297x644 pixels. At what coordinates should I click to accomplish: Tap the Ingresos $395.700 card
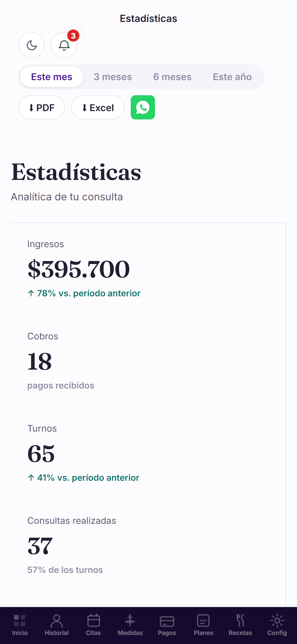(148, 269)
